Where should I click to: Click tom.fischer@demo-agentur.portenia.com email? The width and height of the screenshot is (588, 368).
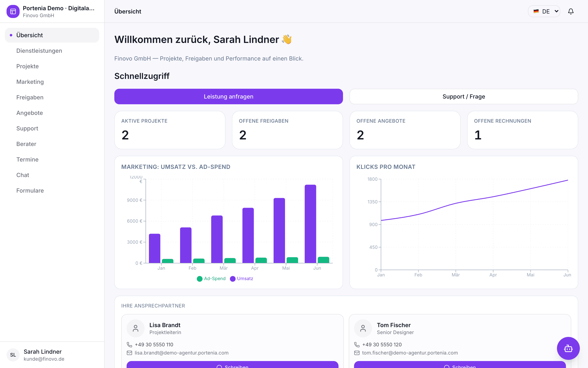[x=410, y=353]
